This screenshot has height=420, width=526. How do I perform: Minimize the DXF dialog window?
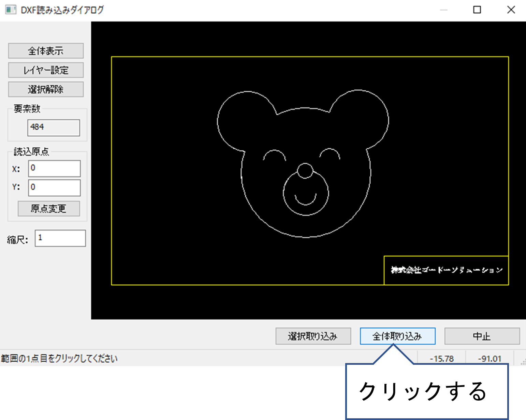coord(443,10)
